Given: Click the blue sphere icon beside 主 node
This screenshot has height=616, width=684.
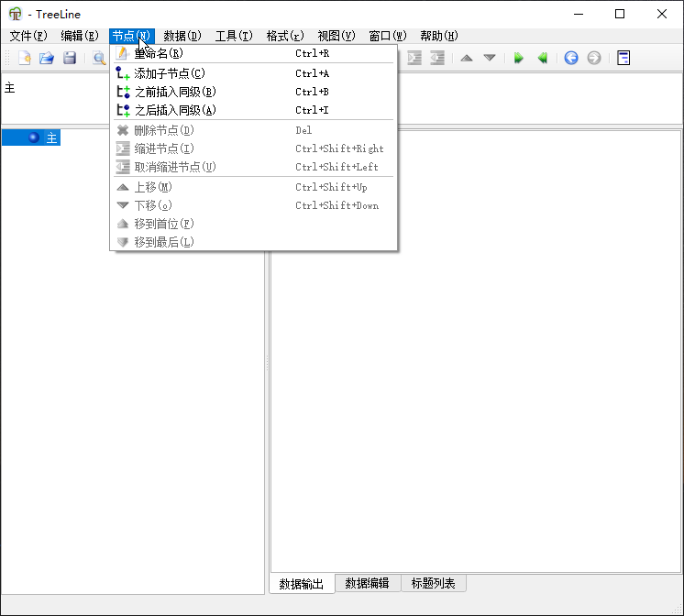Looking at the screenshot, I should click(x=34, y=137).
